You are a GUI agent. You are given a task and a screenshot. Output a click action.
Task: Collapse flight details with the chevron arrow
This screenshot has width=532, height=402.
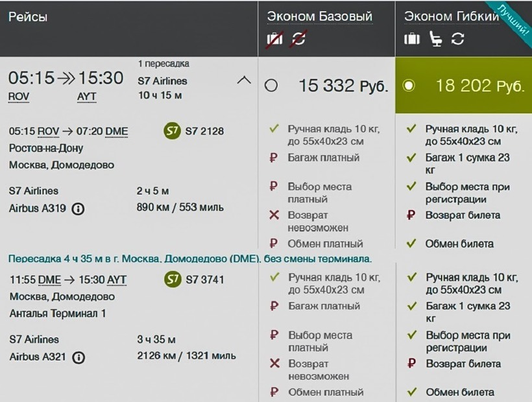pyautogui.click(x=244, y=80)
